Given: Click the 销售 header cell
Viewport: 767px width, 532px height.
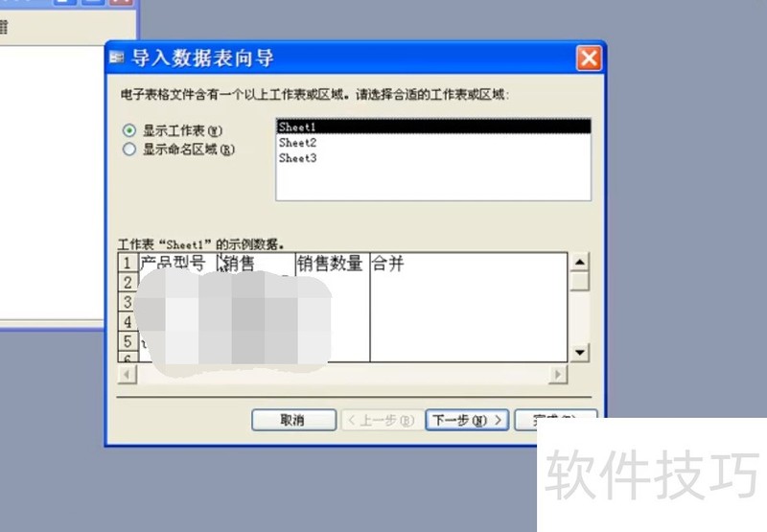Looking at the screenshot, I should (256, 263).
